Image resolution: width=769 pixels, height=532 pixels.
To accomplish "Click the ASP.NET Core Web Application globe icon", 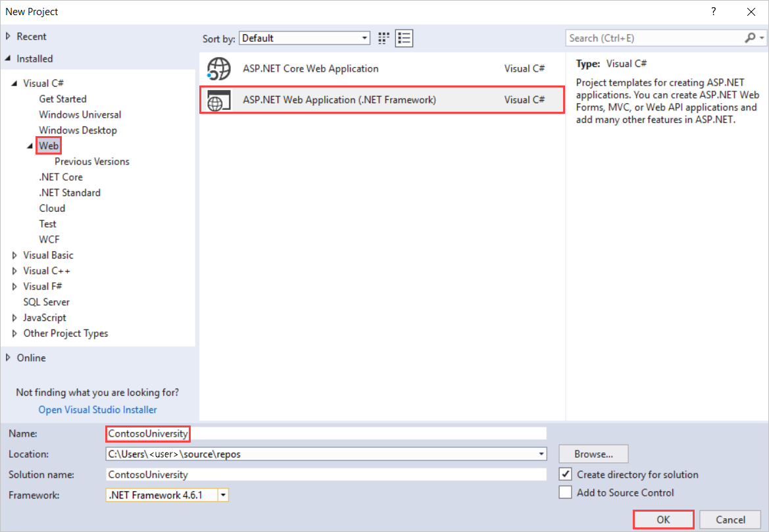I will tap(218, 68).
